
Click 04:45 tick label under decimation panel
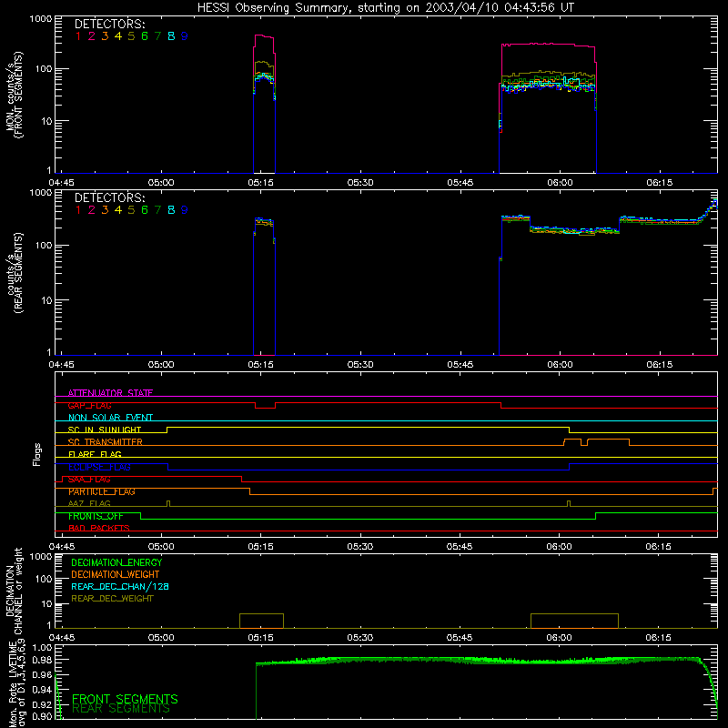tap(62, 638)
